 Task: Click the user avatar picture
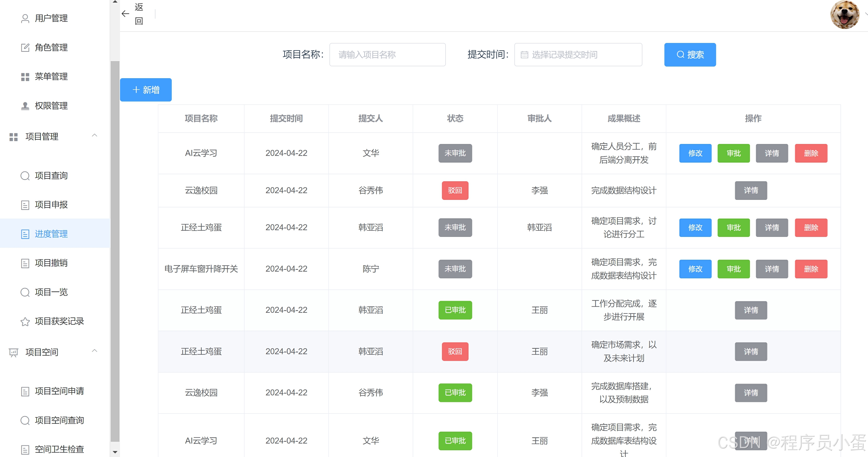pos(844,15)
